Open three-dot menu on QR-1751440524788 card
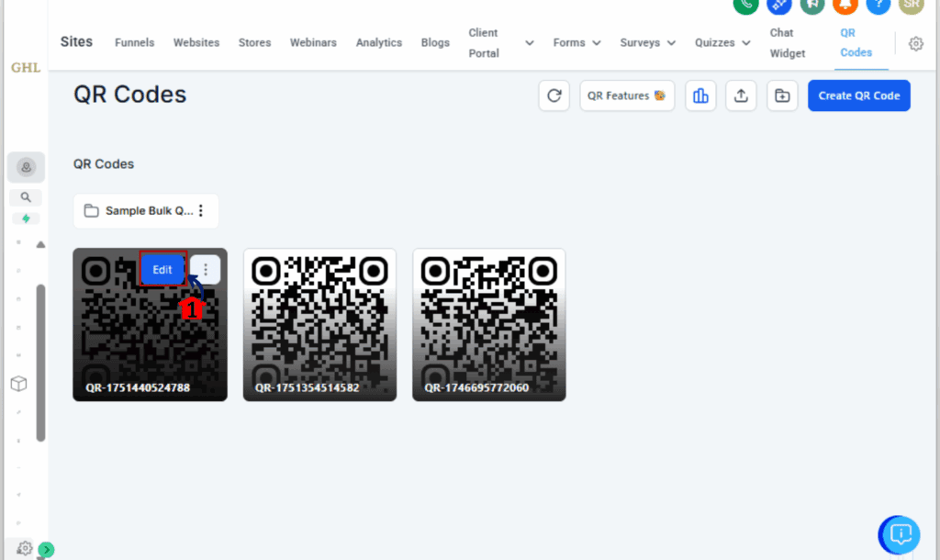Viewport: 940px width, 560px height. (205, 269)
